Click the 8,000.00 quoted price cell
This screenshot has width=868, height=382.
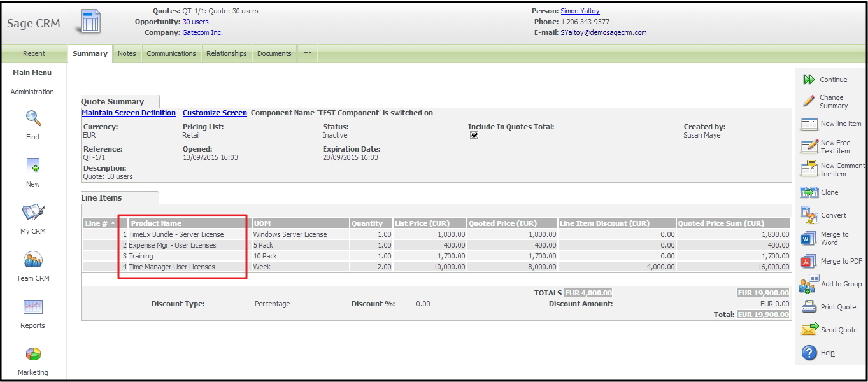click(x=512, y=267)
